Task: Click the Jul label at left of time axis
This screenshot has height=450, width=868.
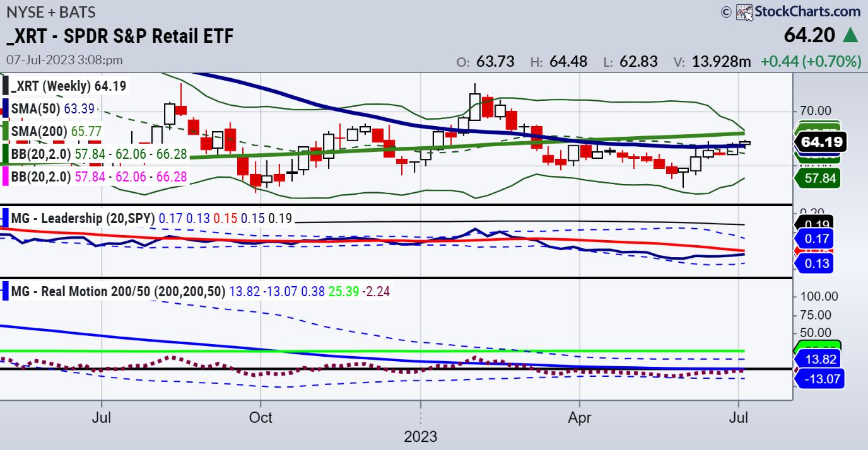Action: pos(101,417)
